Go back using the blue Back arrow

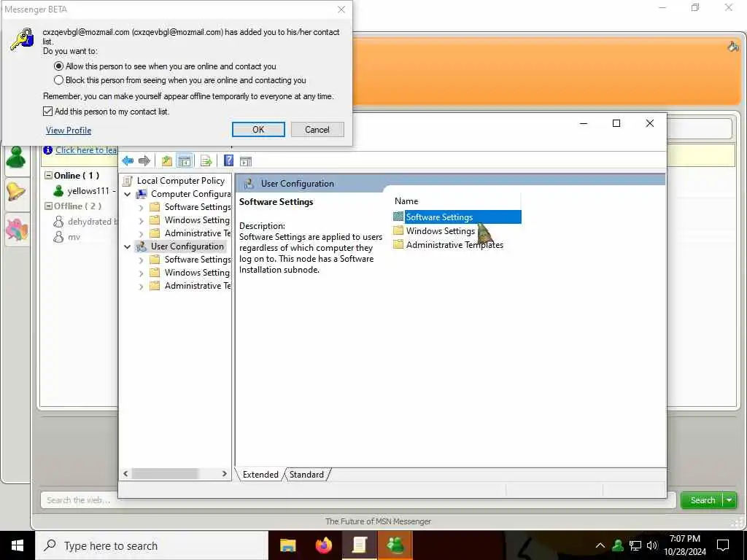[x=128, y=161]
